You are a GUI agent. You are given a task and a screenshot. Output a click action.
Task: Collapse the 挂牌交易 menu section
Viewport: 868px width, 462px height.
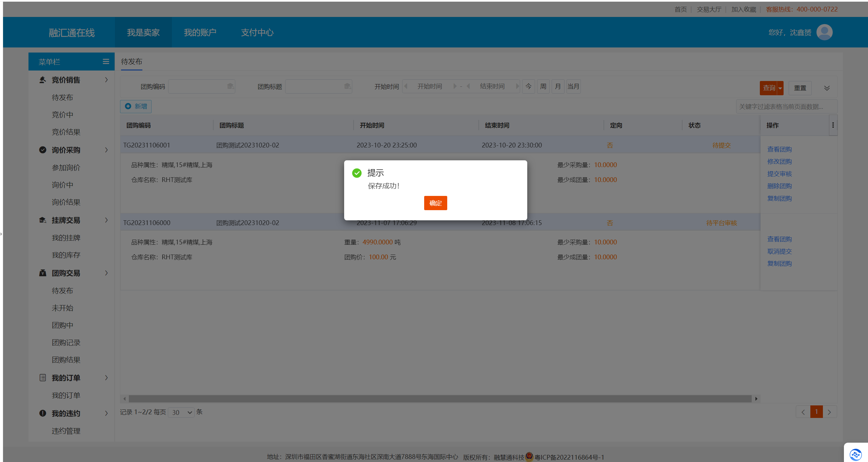coord(106,220)
